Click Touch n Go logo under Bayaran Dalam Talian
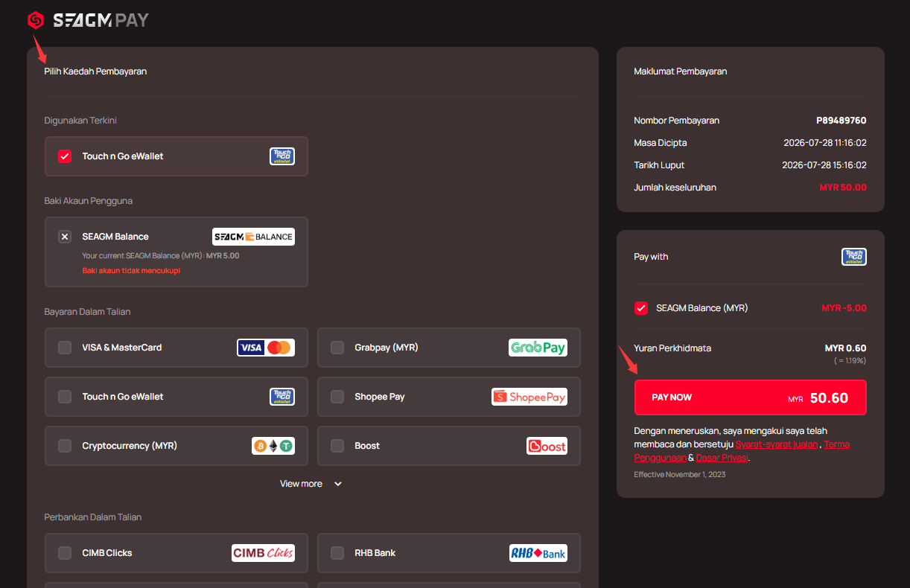 point(282,397)
